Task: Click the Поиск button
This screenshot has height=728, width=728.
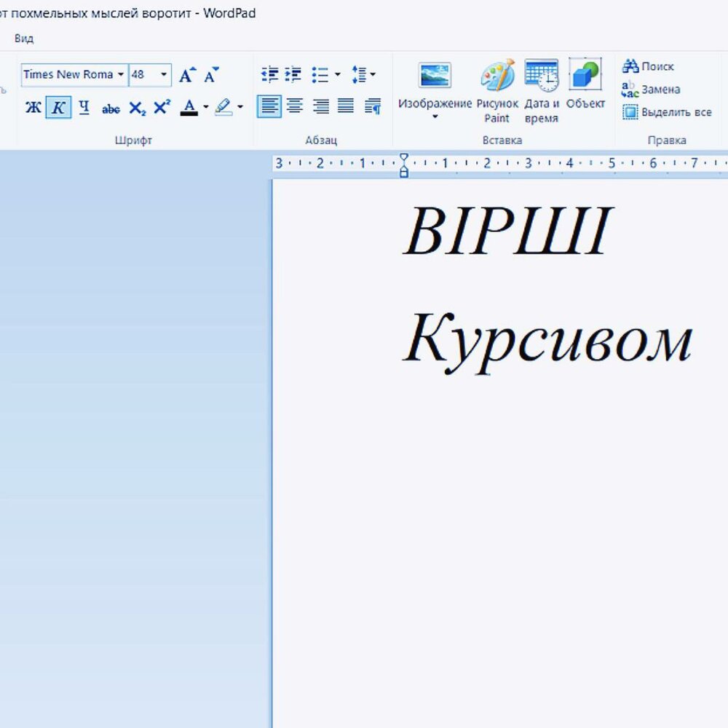Action: click(648, 66)
